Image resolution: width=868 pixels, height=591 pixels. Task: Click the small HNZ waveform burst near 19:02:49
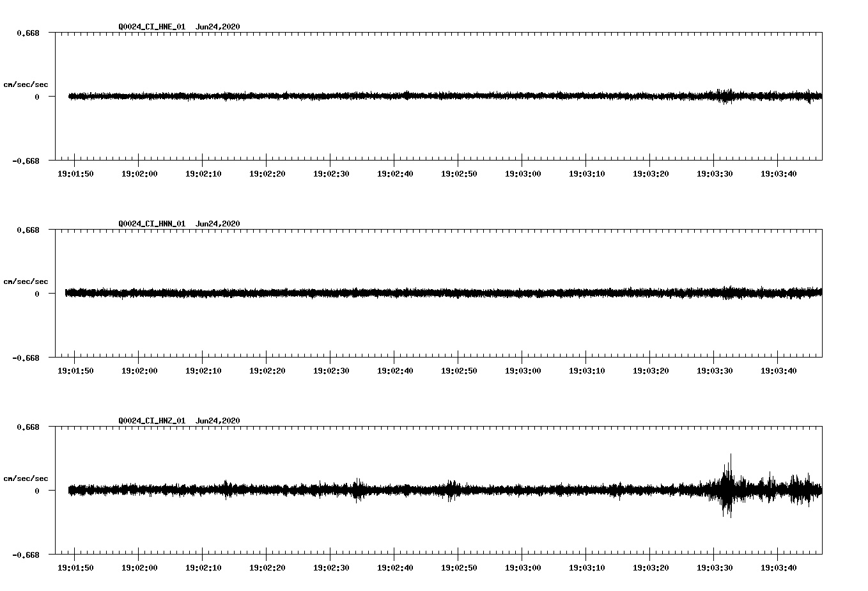point(453,490)
